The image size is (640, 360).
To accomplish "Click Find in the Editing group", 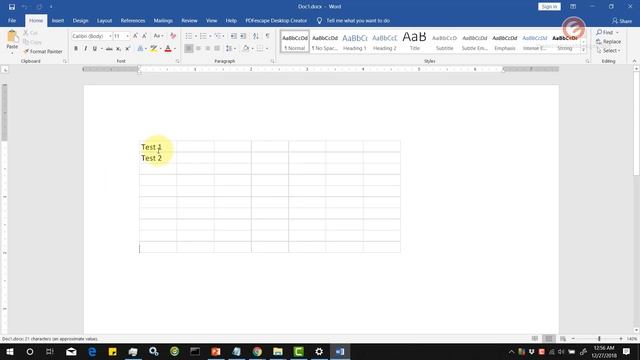I will [x=607, y=32].
